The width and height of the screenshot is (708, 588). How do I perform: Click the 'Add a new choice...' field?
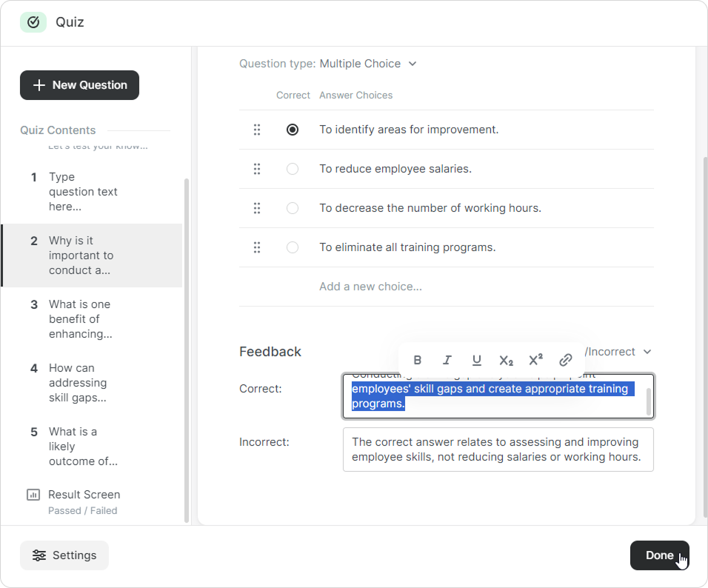pyautogui.click(x=370, y=287)
